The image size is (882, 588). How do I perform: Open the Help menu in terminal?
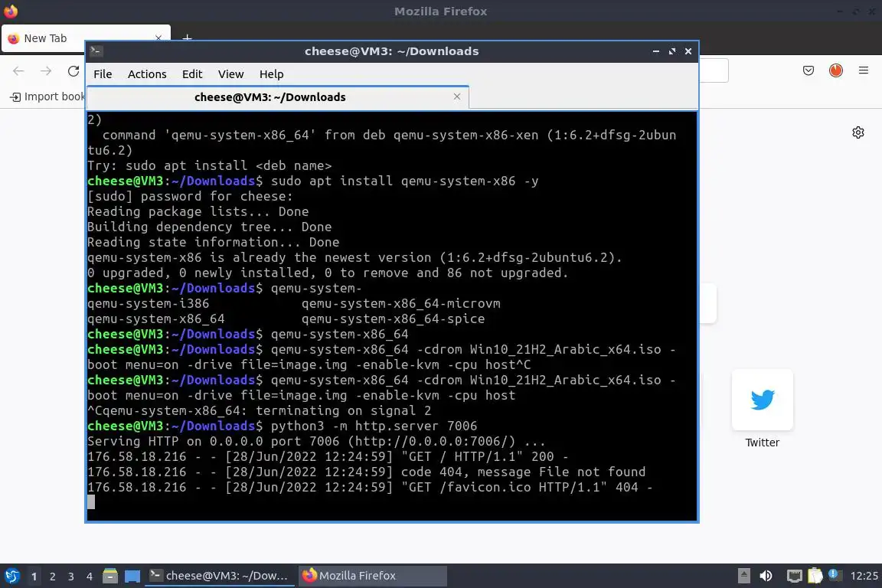point(271,74)
